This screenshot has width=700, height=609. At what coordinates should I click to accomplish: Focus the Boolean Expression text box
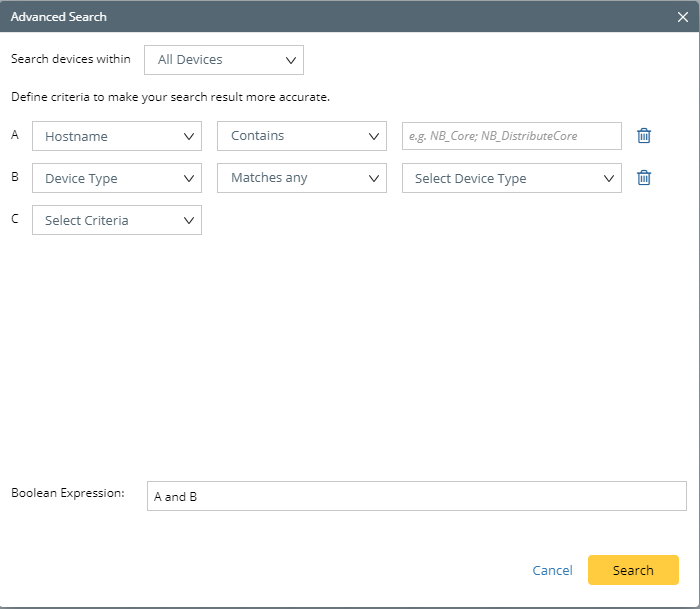(416, 496)
